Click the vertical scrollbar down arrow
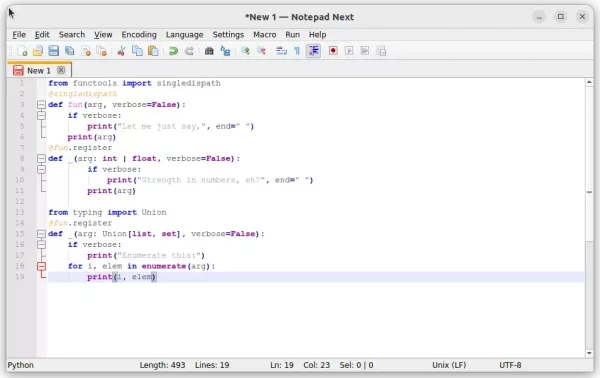This screenshot has height=378, width=600. pos(589,353)
